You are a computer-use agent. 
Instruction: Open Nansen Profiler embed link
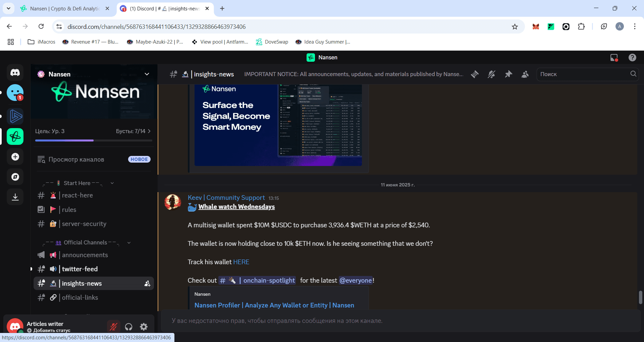click(274, 305)
